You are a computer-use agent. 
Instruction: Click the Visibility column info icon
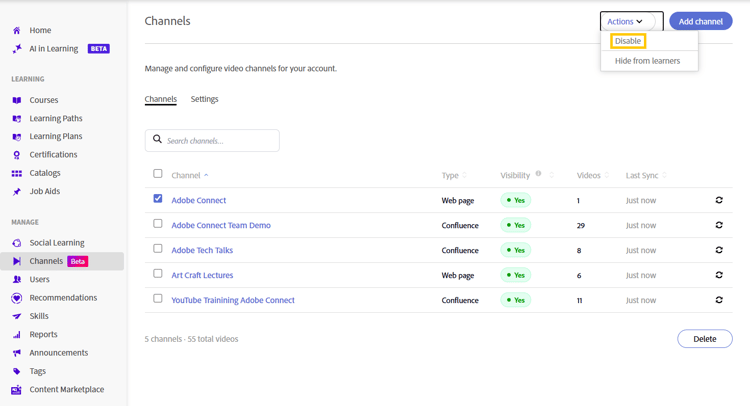coord(539,174)
